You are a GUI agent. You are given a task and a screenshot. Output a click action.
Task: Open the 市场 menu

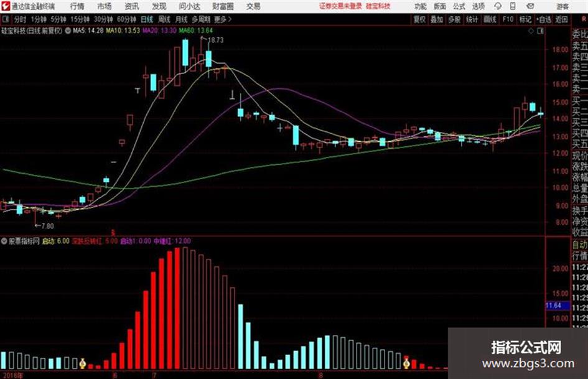[105, 6]
